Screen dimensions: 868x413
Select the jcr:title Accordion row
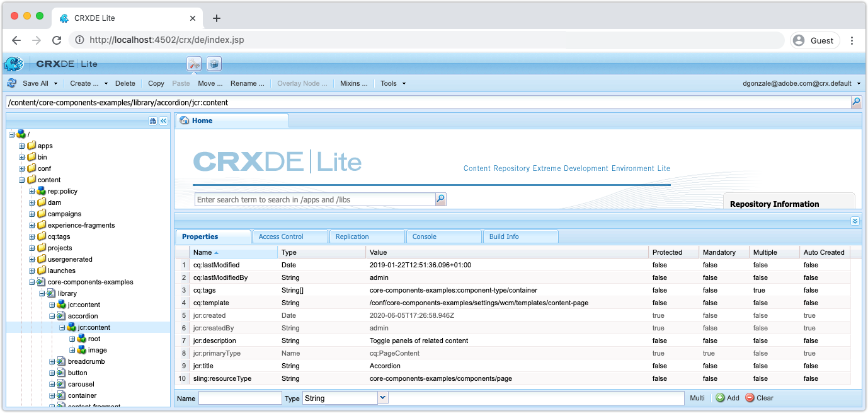coord(512,366)
